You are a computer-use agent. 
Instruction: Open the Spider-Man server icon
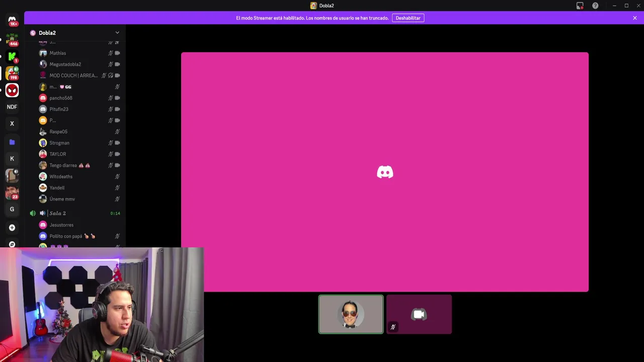pyautogui.click(x=12, y=90)
